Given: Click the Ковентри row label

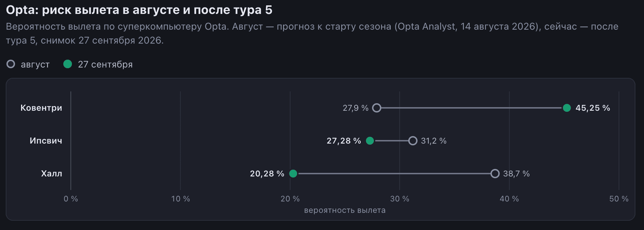Looking at the screenshot, I should (x=41, y=108).
